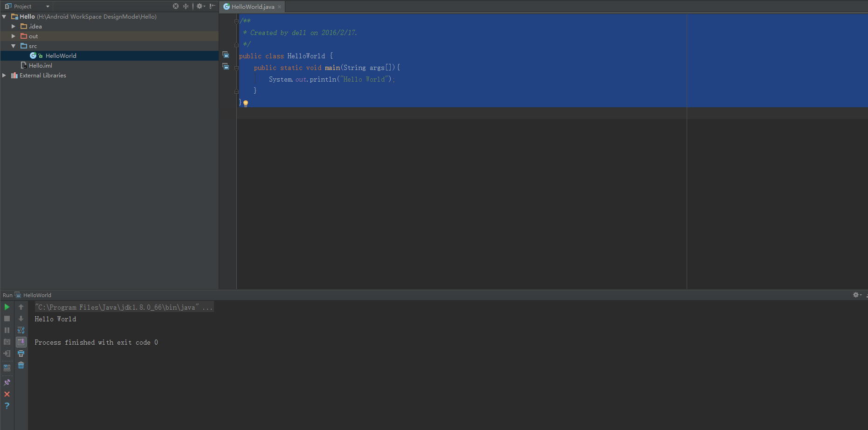Click the Print console output icon
The height and width of the screenshot is (430, 868).
21,354
